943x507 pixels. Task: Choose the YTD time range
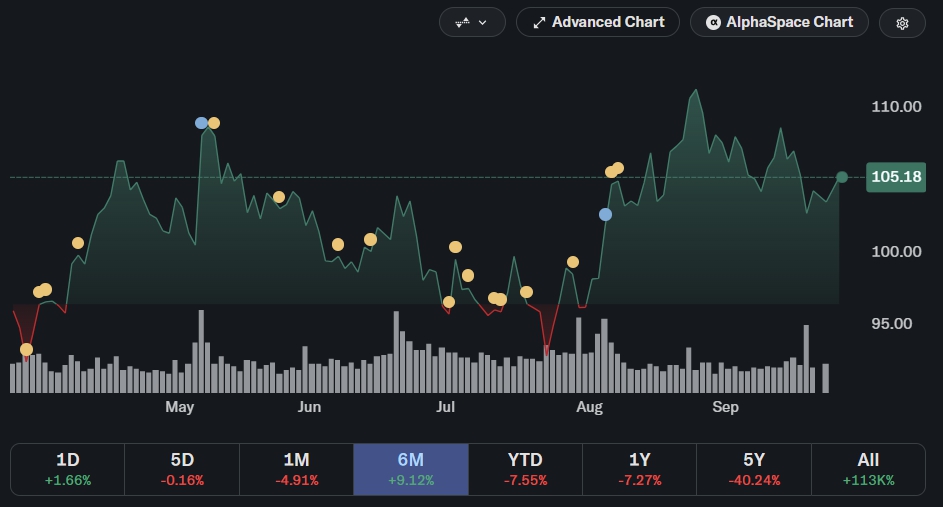(525, 469)
